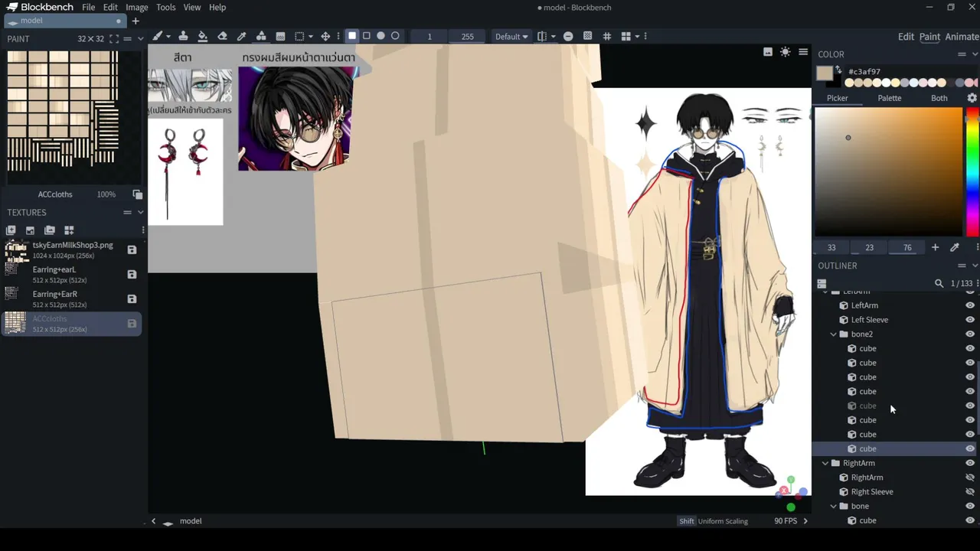Show the Right Sleeve element

(970, 492)
